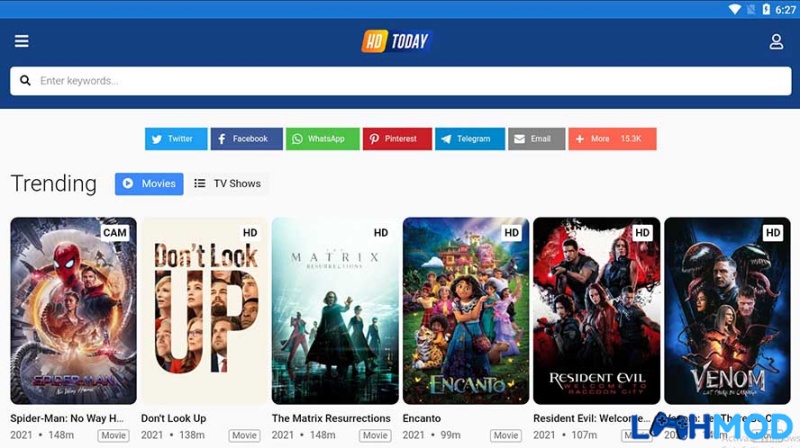The image size is (800, 448).
Task: Click the HD Today logo
Action: 396,41
